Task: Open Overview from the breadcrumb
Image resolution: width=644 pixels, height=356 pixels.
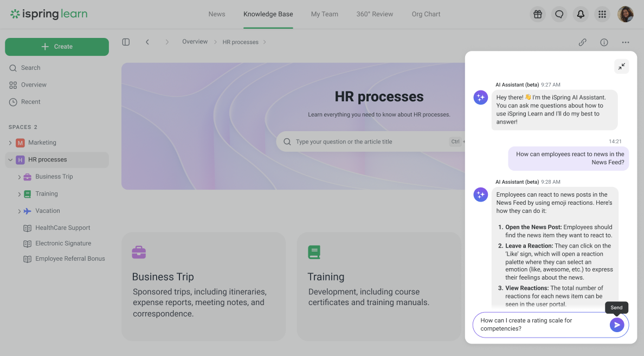Action: pyautogui.click(x=195, y=42)
